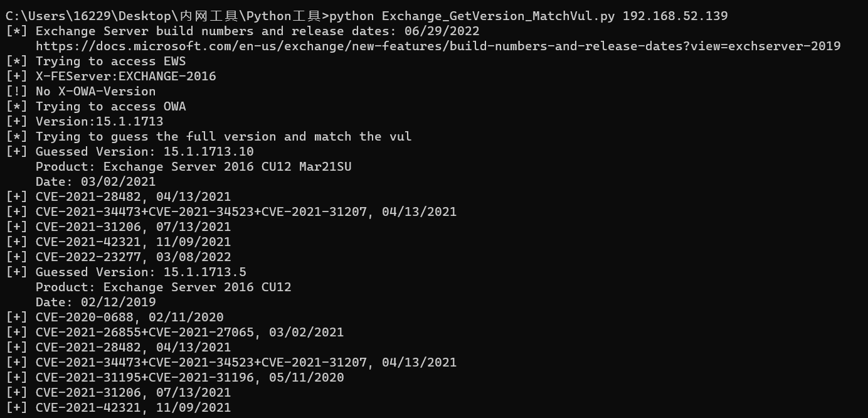Click the CVE-2021-31195+CVE-2021-31196 entry
868x418 pixels.
click(189, 377)
